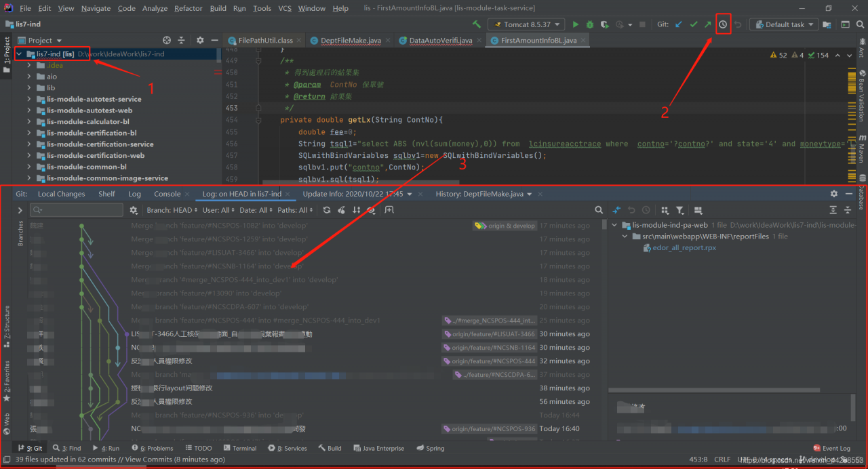868x469 pixels.
Task: Expand the lis-module-calculator-bl folder
Action: tap(30, 122)
